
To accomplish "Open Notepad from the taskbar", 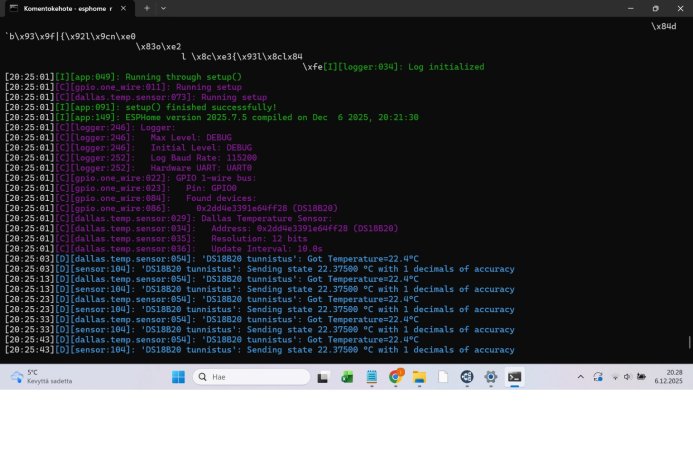I will [372, 377].
